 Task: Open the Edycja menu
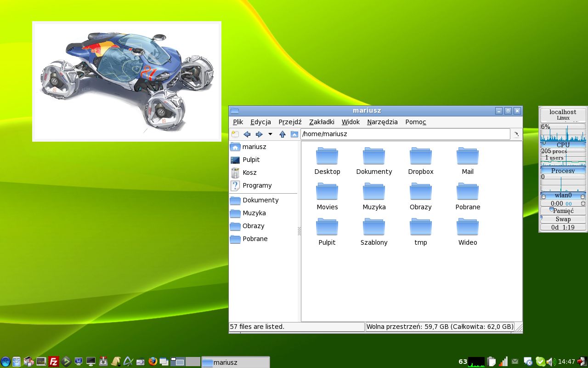[x=260, y=122]
